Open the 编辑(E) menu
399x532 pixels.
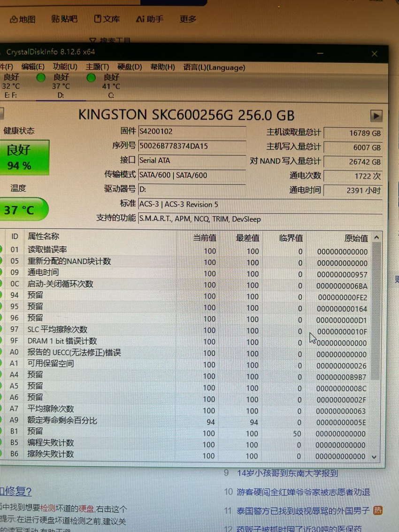32,67
